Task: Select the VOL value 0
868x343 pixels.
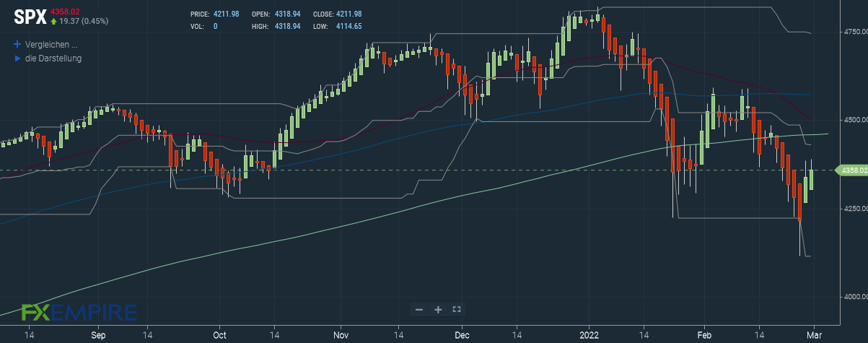Action: [216, 27]
